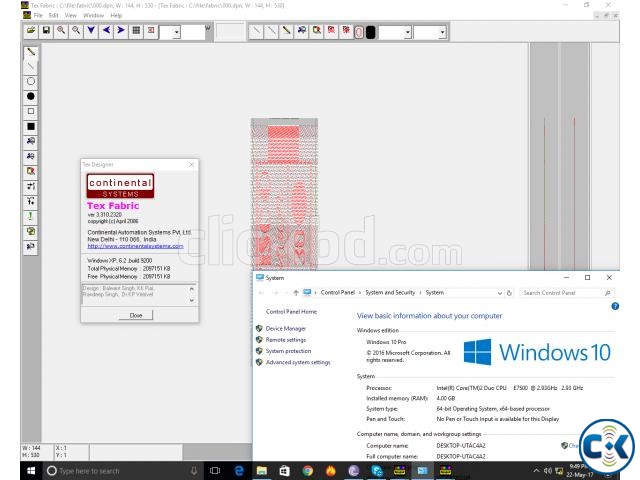Select the filled circle tool in the left toolbox
Screen dimensions: 640x480
click(x=31, y=96)
